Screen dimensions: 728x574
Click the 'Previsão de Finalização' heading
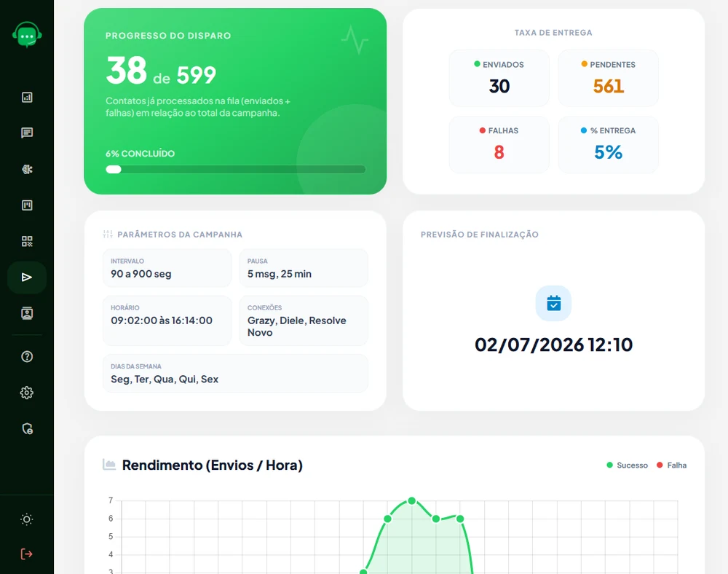click(x=480, y=235)
